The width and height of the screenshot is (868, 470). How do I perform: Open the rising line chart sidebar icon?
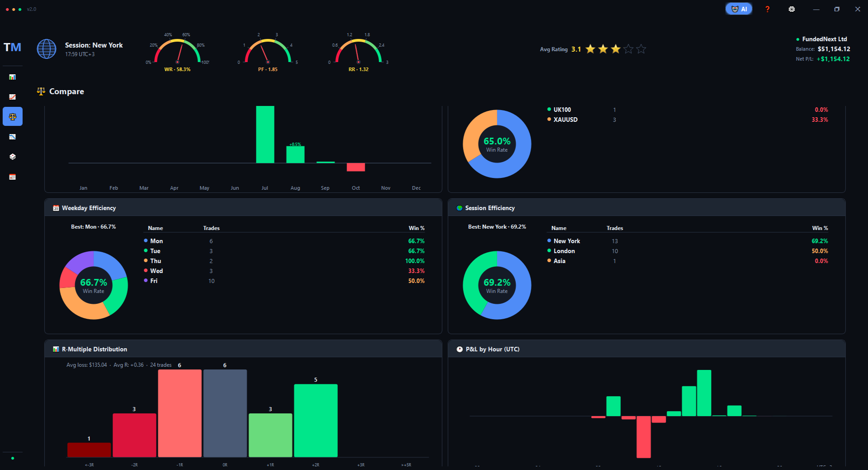(12, 97)
